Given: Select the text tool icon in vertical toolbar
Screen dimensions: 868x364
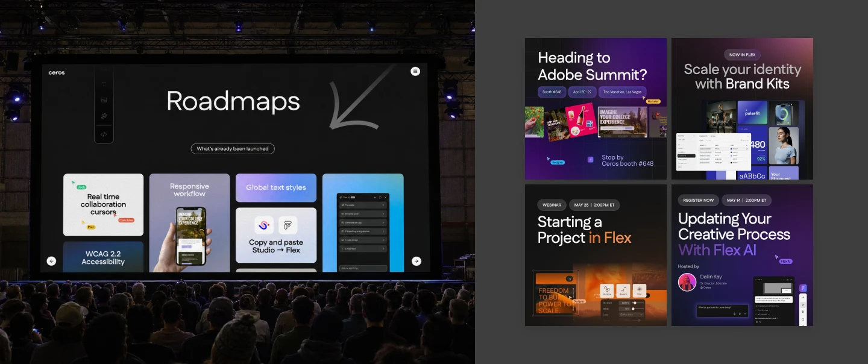Looking at the screenshot, I should pyautogui.click(x=104, y=84).
